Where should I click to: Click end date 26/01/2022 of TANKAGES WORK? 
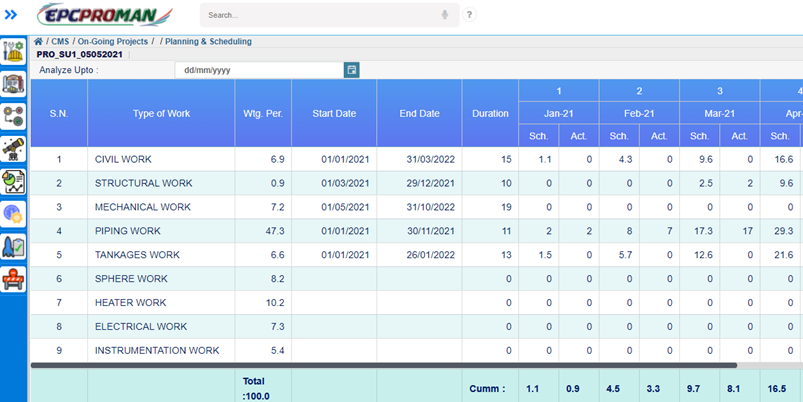[x=431, y=255]
